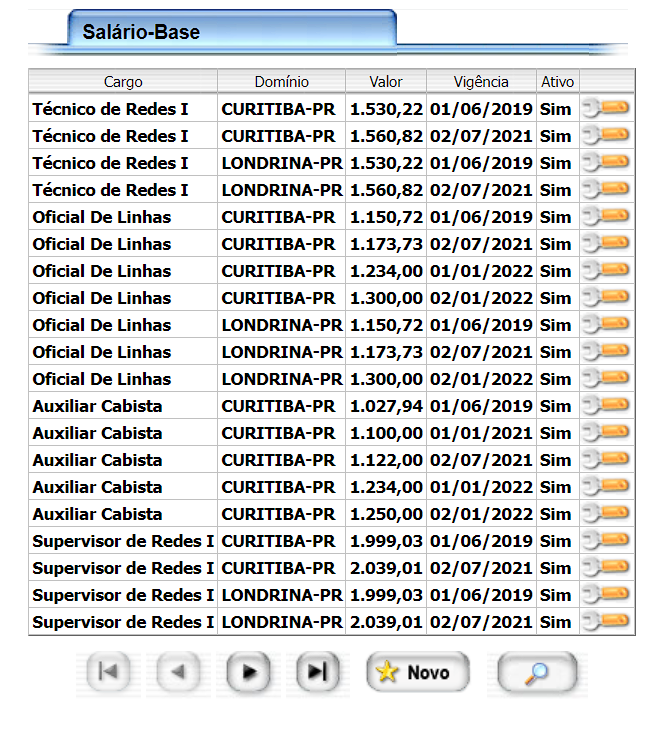Jump to the last page of records
This screenshot has width=670, height=744.
317,673
